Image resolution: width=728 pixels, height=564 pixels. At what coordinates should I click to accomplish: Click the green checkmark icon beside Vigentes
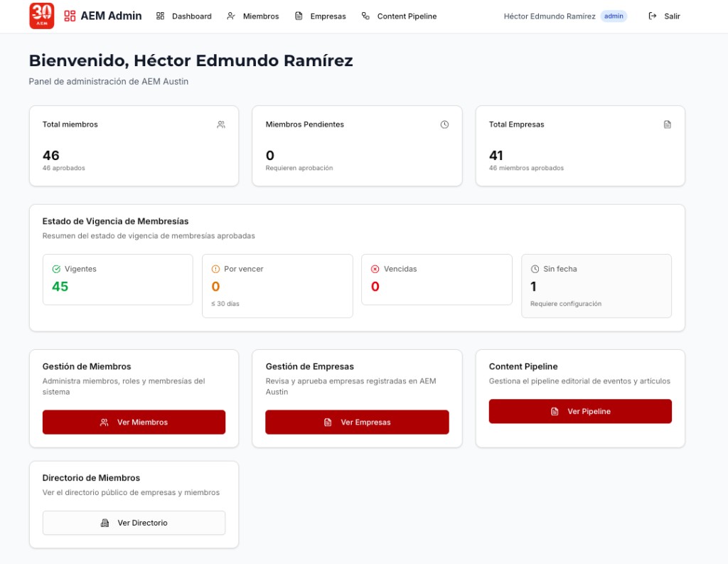[57, 269]
